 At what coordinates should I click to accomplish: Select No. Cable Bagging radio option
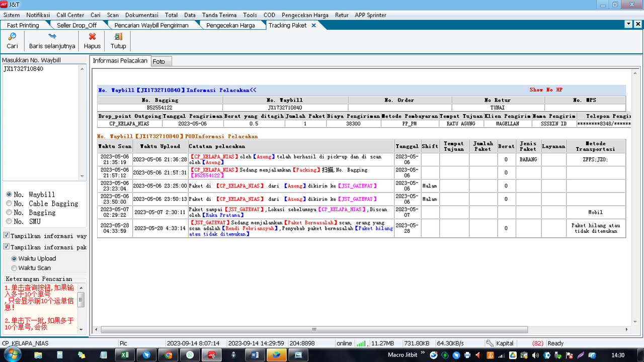tap(9, 204)
